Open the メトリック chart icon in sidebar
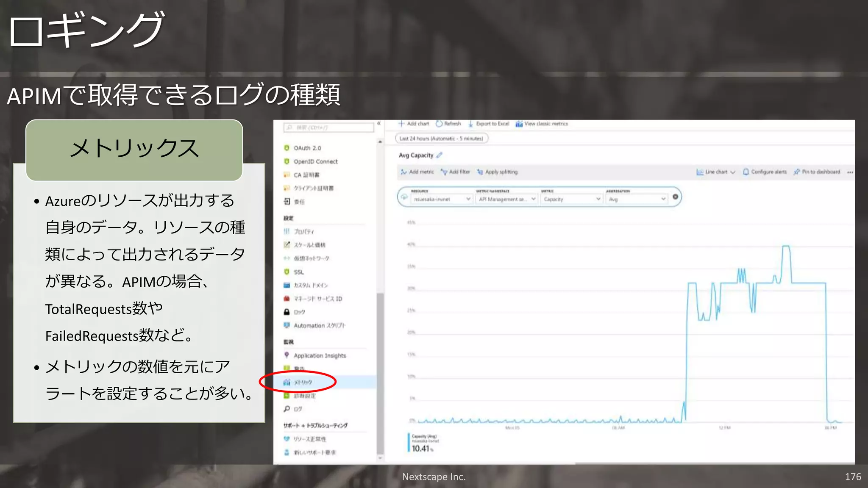868x488 pixels. (287, 382)
